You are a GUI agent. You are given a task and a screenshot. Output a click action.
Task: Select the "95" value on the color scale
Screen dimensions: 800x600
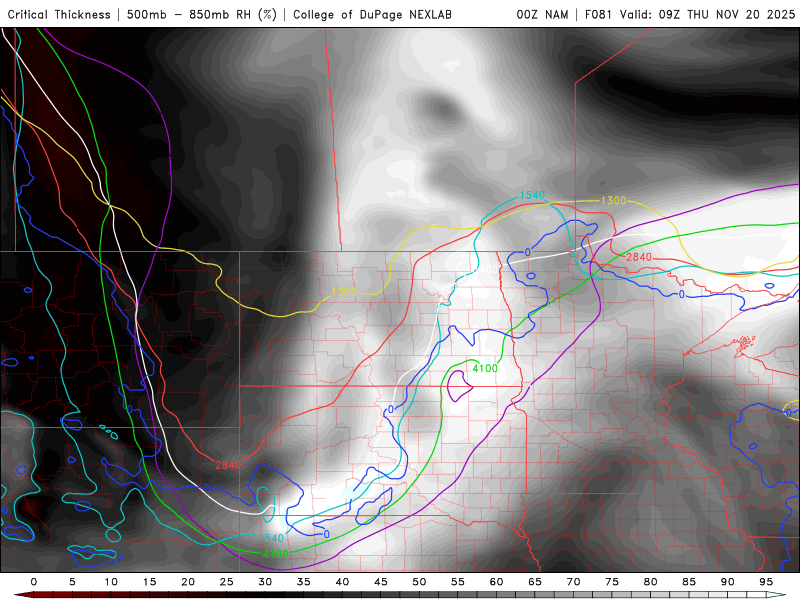[766, 582]
